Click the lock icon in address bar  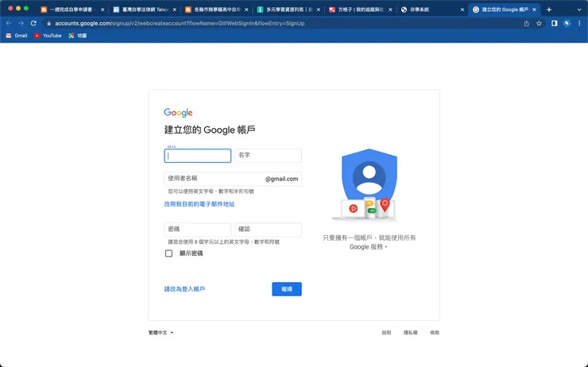48,23
